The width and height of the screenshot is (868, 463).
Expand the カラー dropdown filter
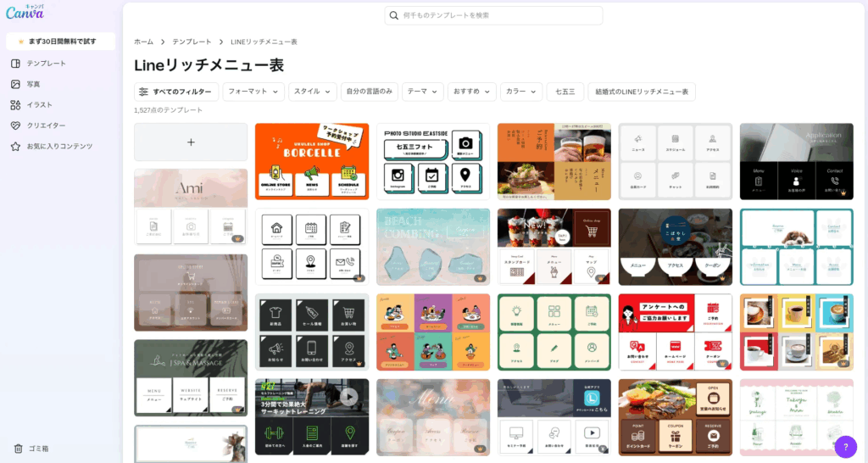pyautogui.click(x=520, y=92)
